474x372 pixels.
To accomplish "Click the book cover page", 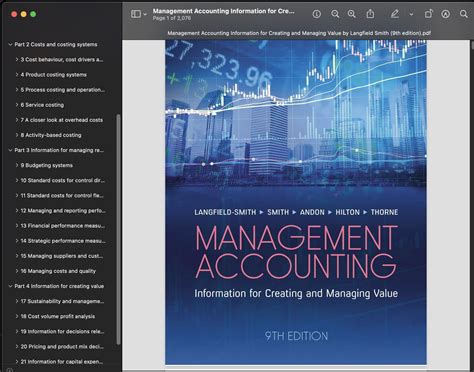I will coord(296,202).
